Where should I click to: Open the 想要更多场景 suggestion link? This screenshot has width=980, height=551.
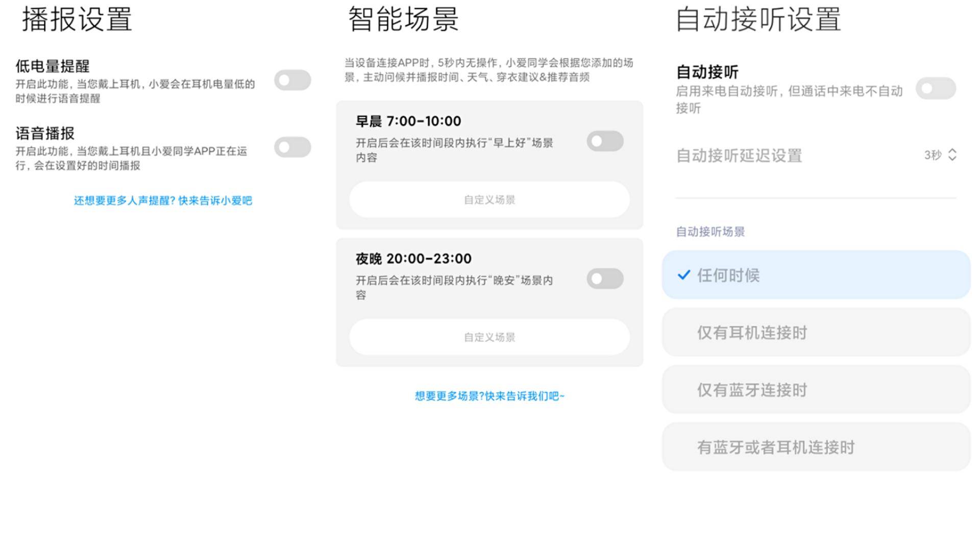(488, 396)
